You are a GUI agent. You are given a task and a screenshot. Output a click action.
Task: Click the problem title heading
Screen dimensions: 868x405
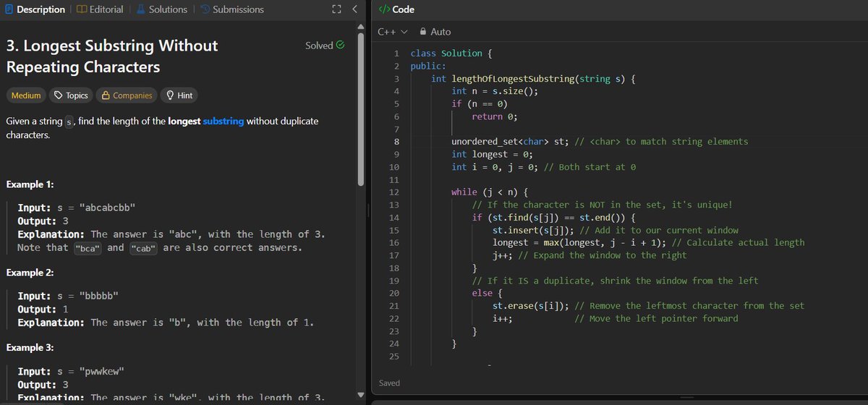[112, 56]
